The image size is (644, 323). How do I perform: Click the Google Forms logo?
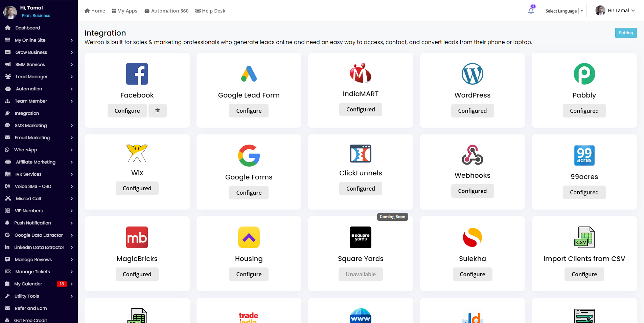[x=249, y=156]
